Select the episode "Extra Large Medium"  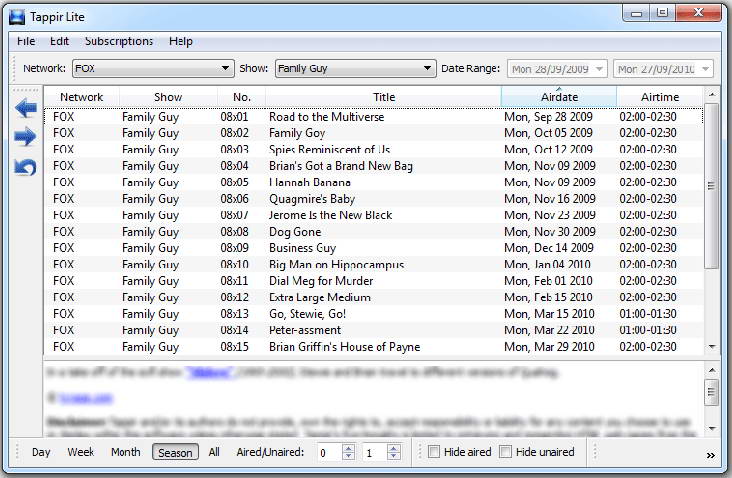(x=373, y=297)
